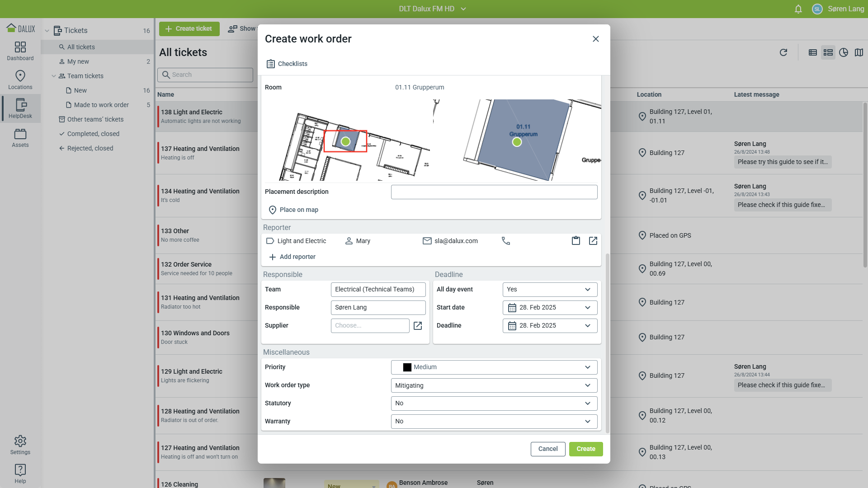This screenshot has width=868, height=488.
Task: Click the Create button
Action: pos(585,449)
